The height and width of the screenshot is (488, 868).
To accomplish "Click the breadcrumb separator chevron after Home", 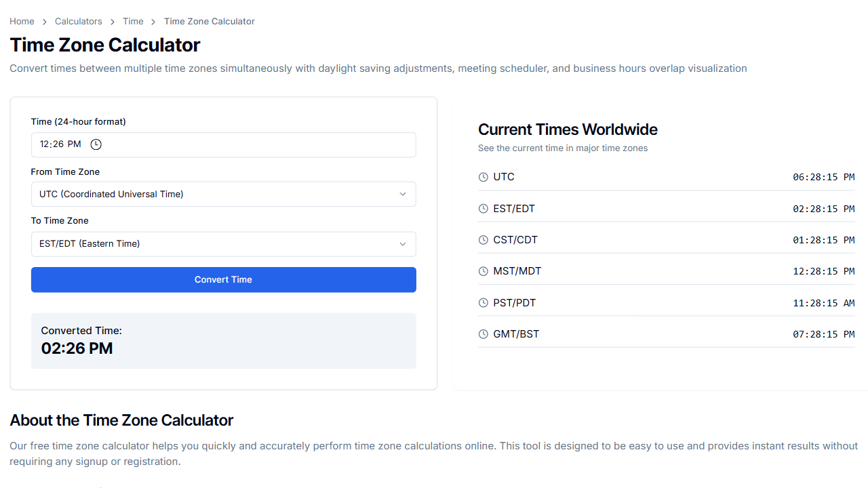I will [x=43, y=21].
